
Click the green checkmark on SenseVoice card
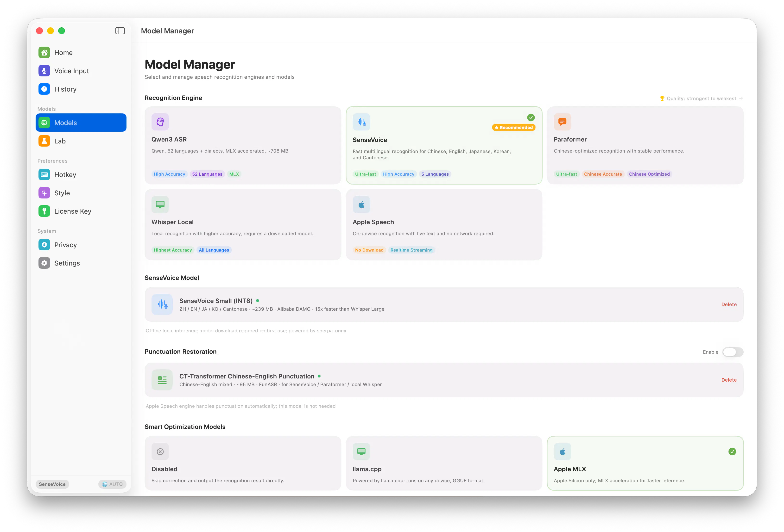pos(531,117)
